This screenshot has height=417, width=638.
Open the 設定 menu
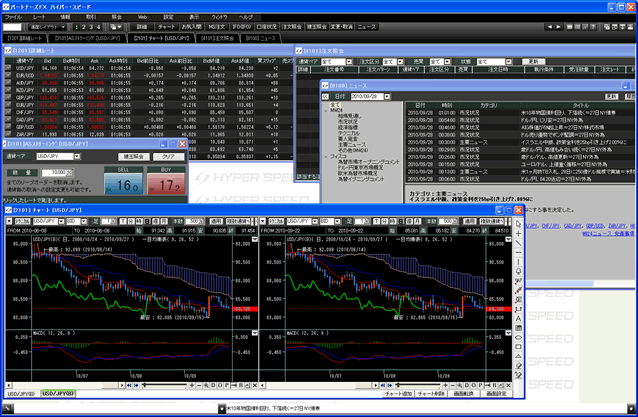(x=168, y=17)
